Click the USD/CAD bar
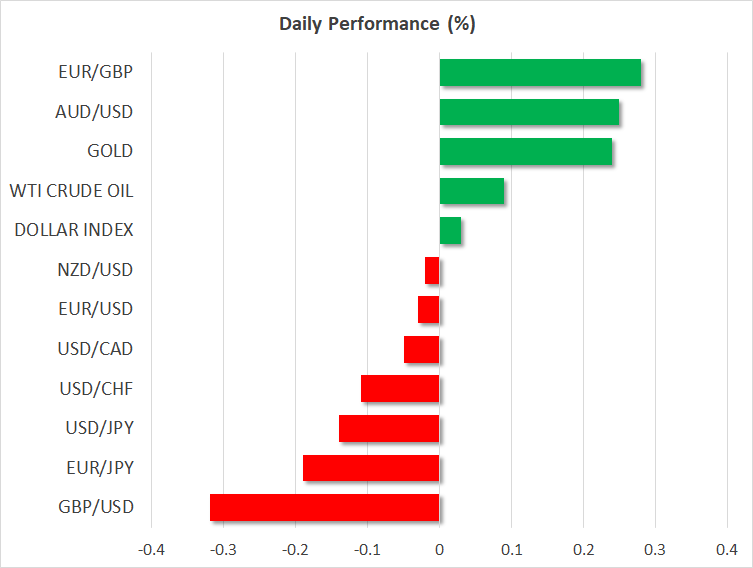This screenshot has width=753, height=568. [422, 349]
